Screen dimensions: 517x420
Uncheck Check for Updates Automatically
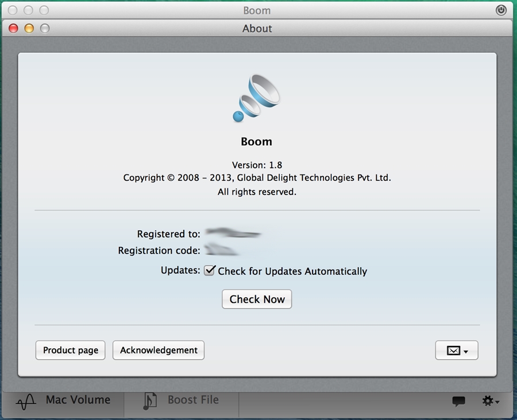click(209, 271)
